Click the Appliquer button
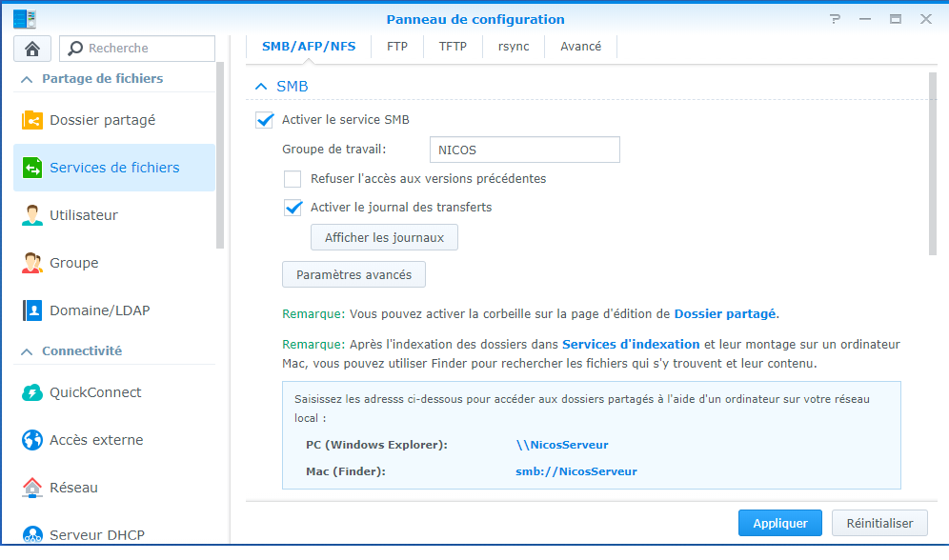Image resolution: width=949 pixels, height=560 pixels. pos(779,523)
